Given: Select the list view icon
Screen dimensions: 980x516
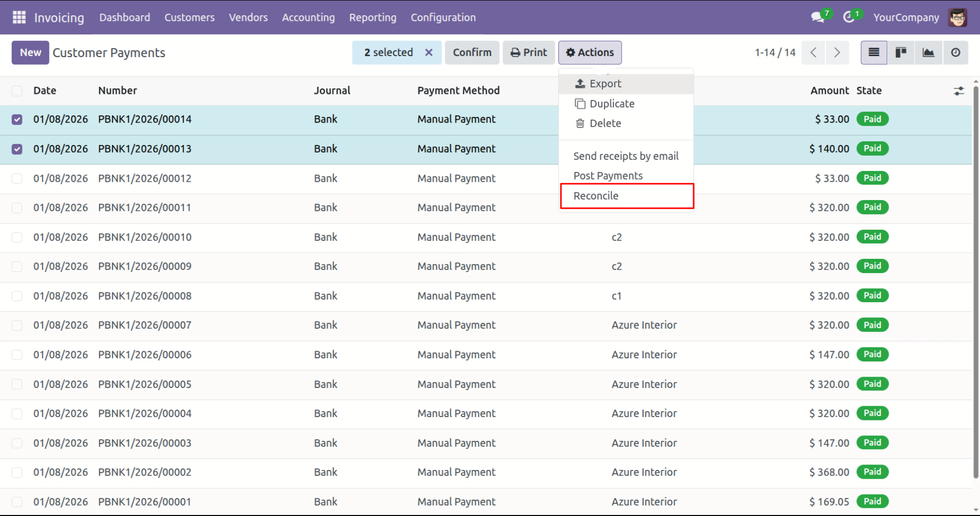Looking at the screenshot, I should (874, 53).
